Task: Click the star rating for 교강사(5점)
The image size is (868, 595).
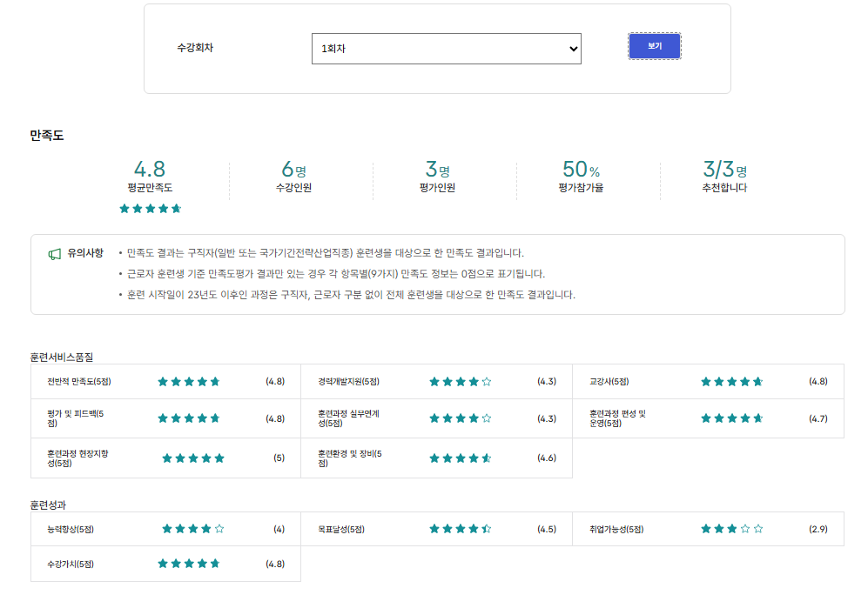Action: [x=732, y=382]
